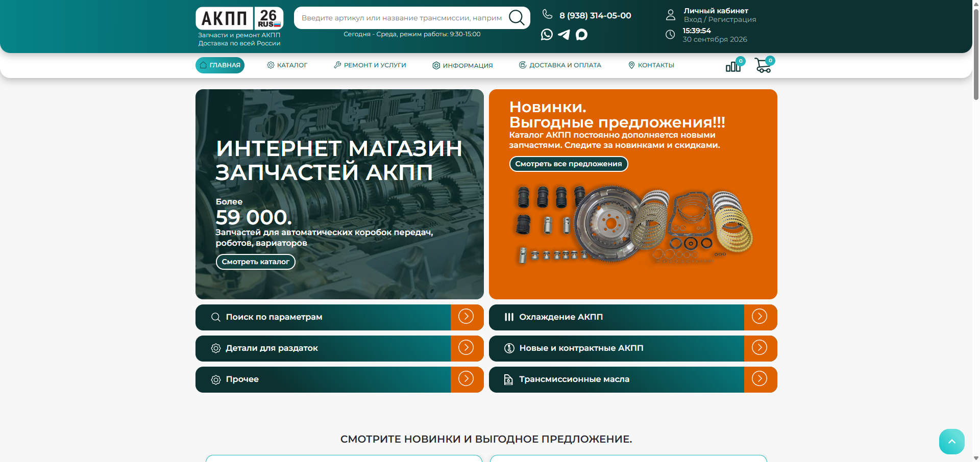Click arrow on Поиск по параметрам
The image size is (980, 462).
[x=467, y=317]
